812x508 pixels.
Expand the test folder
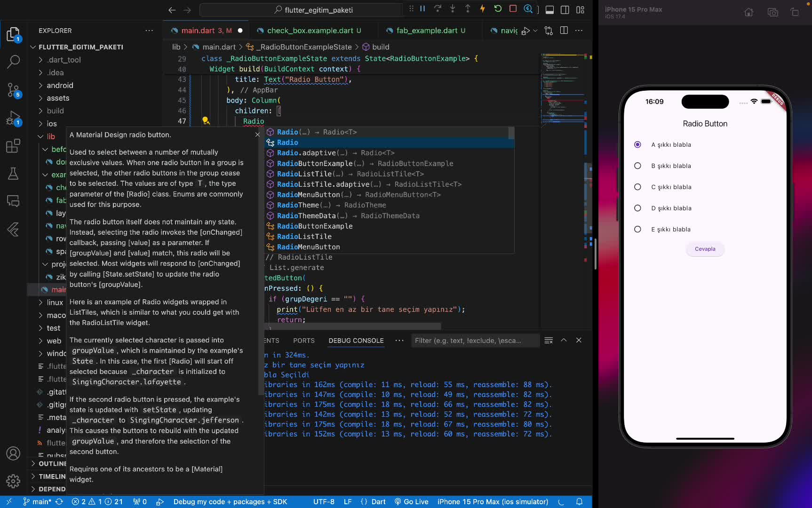click(53, 328)
